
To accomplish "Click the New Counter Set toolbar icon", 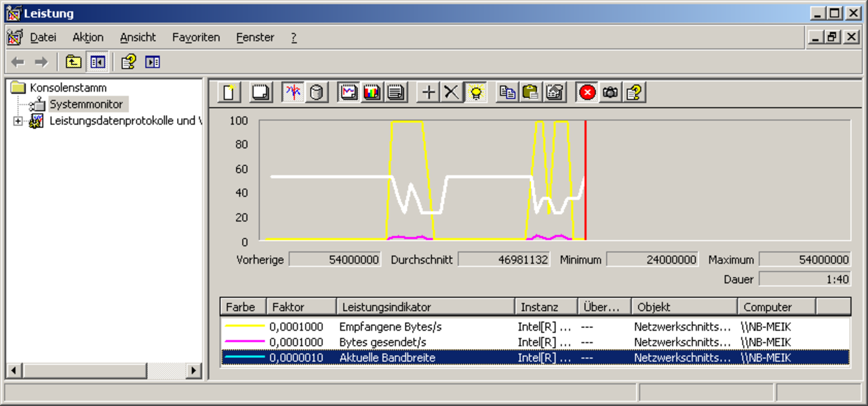I will pos(230,92).
